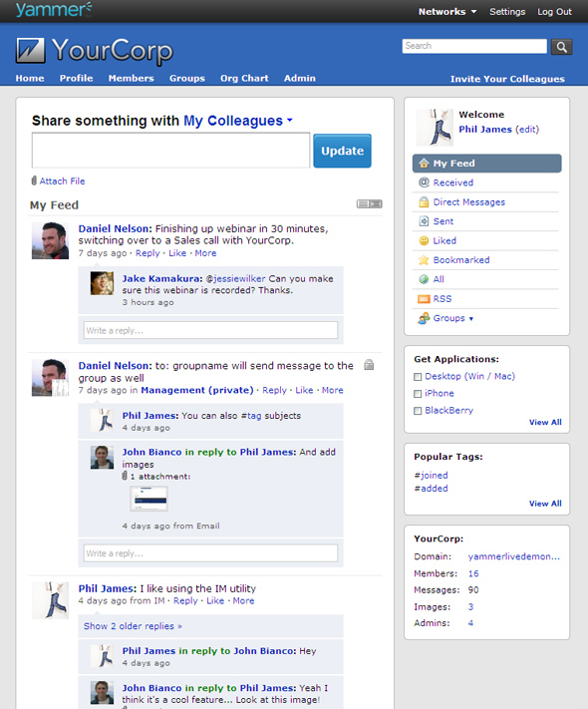The height and width of the screenshot is (709, 588).
Task: Click Write a reply under Jake Kamakura
Action: 210,330
